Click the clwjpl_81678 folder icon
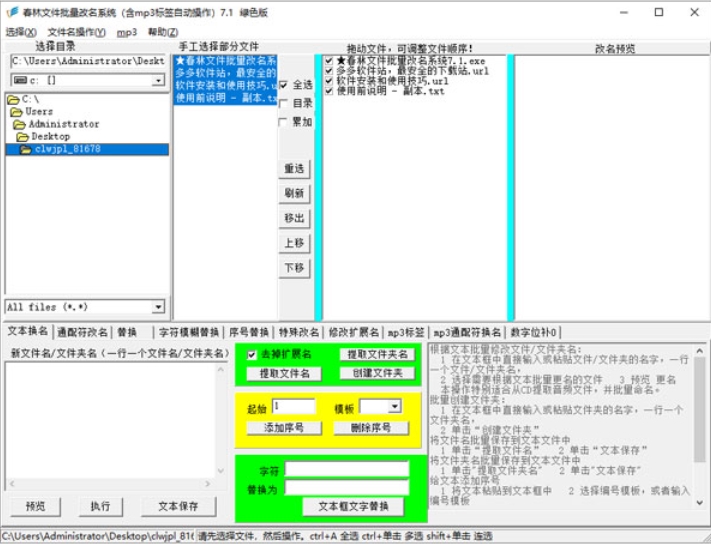Screen dimensions: 711x544 click(26, 149)
